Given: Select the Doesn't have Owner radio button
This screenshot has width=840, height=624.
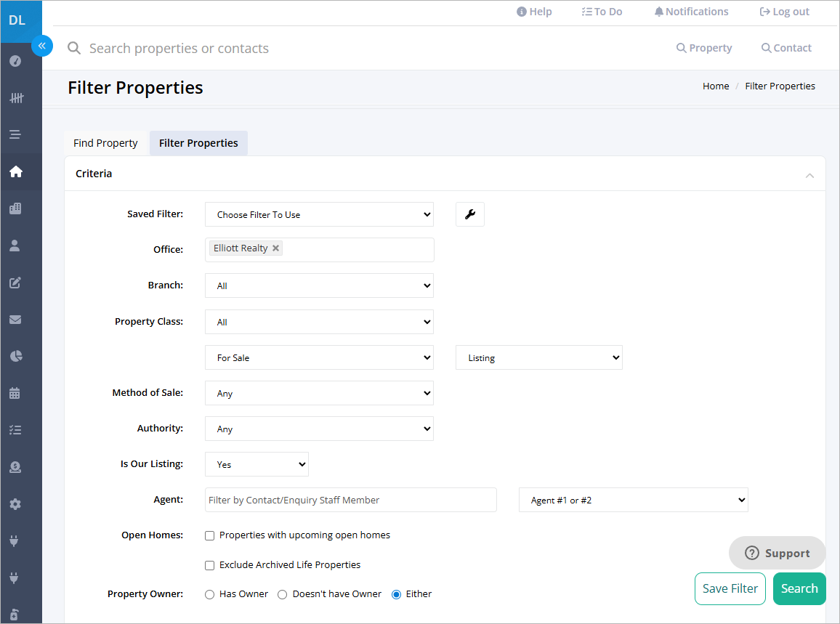Looking at the screenshot, I should coord(283,594).
